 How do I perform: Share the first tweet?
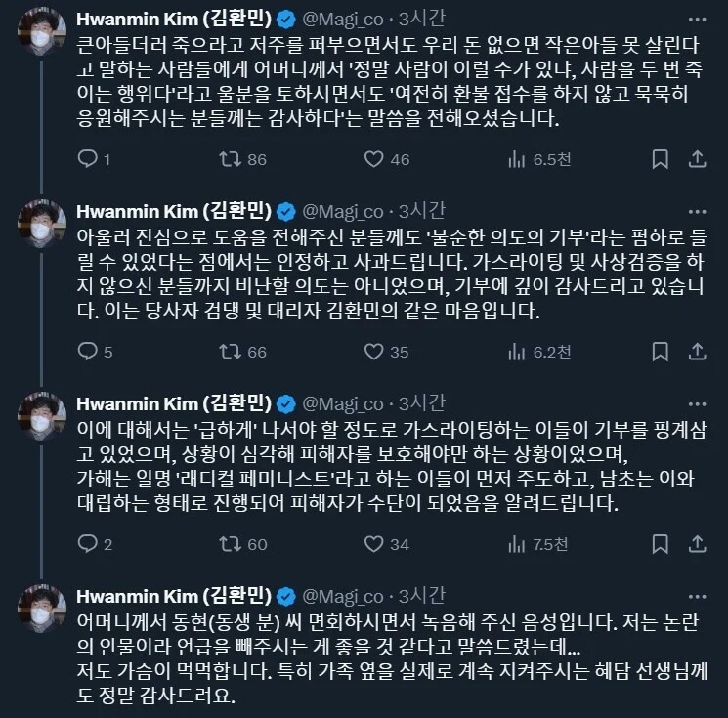698,159
